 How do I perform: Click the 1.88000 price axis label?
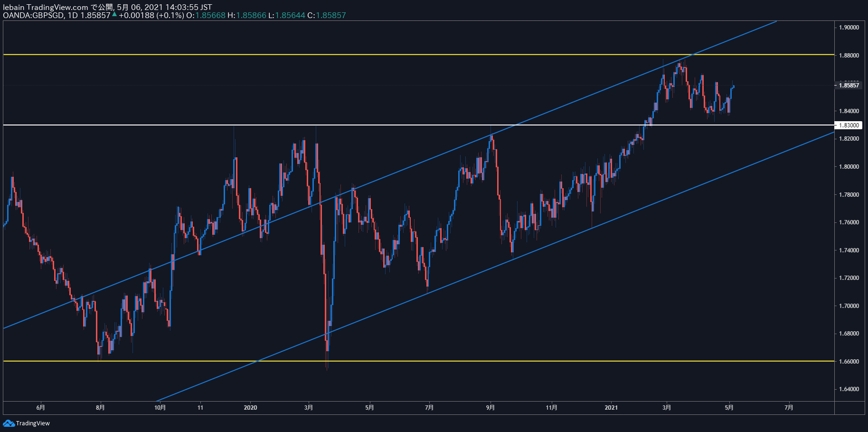coord(849,56)
